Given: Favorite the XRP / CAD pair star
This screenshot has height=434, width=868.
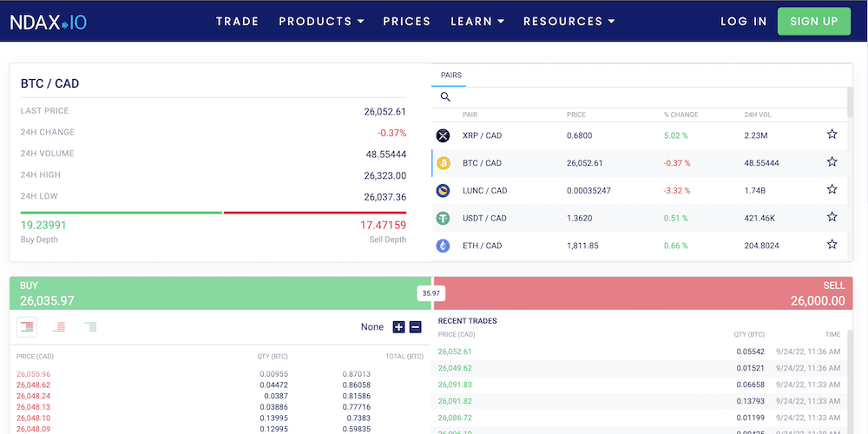Looking at the screenshot, I should [832, 135].
